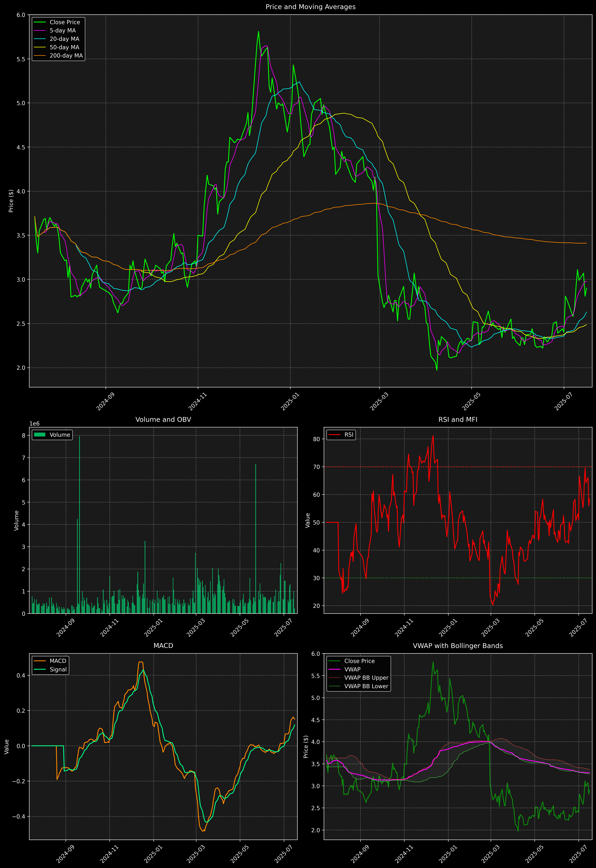The height and width of the screenshot is (868, 596).
Task: Click the "30" tick on the RSI axis
Action: coord(317,578)
